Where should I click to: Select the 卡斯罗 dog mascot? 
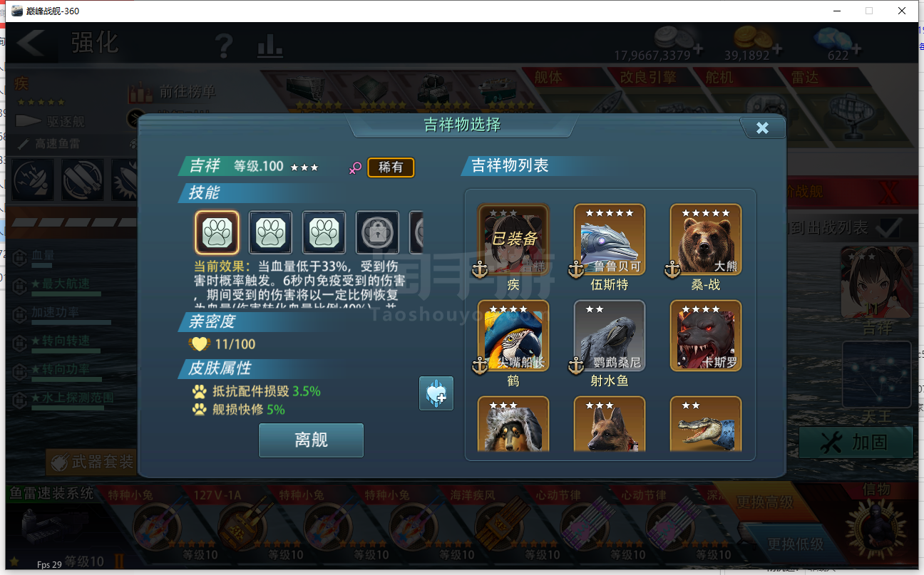(706, 336)
